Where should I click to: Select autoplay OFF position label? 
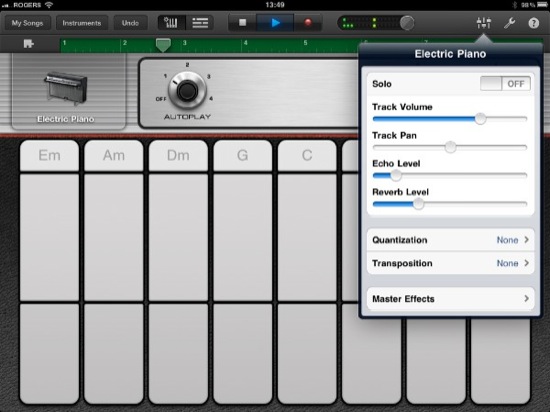(161, 99)
